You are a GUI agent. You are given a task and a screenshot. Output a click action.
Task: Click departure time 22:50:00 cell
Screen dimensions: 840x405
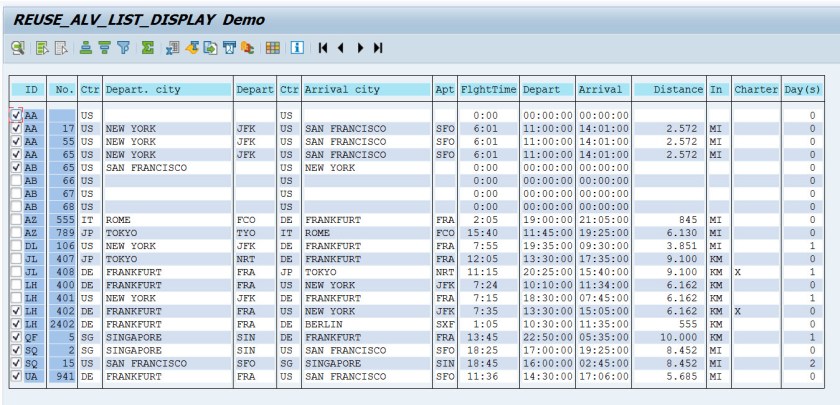[x=547, y=338]
